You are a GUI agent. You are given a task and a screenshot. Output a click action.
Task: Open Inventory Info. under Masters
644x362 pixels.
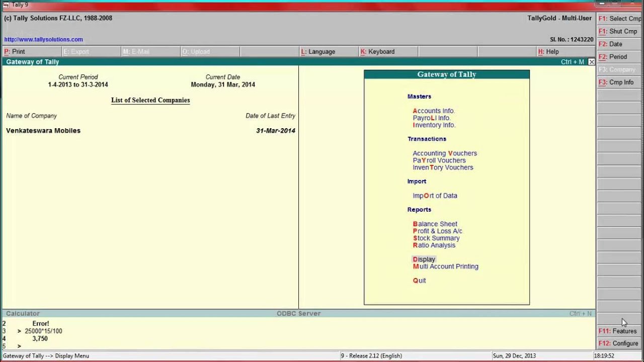point(434,125)
